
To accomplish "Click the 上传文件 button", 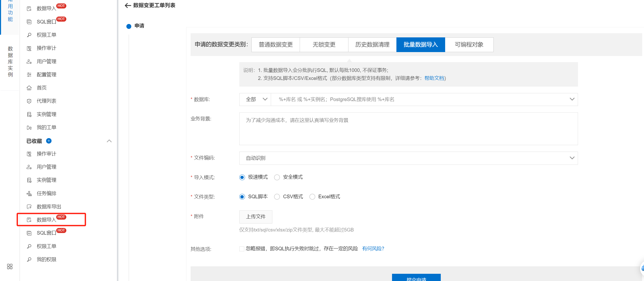I will pos(256,217).
